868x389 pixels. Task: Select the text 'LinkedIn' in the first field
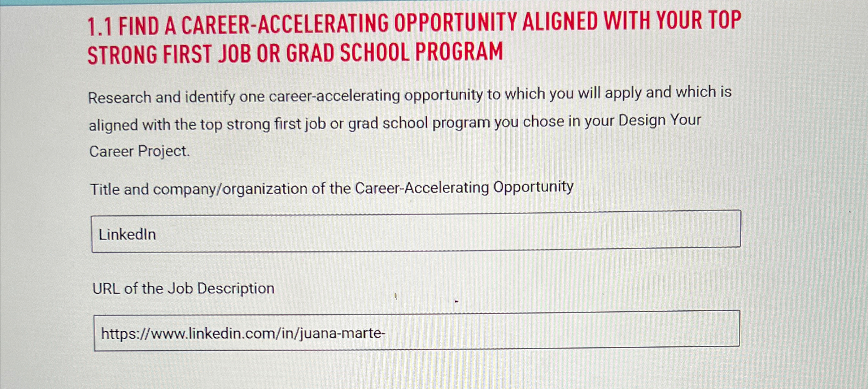tap(127, 234)
